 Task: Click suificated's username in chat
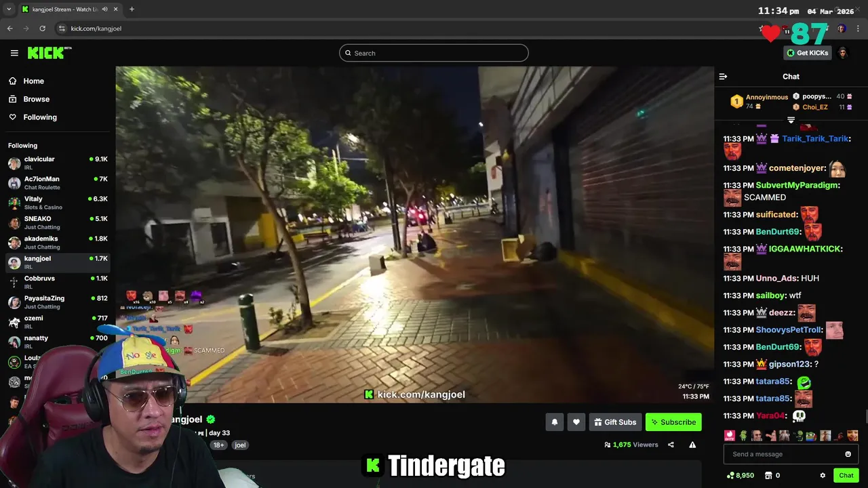click(x=776, y=214)
